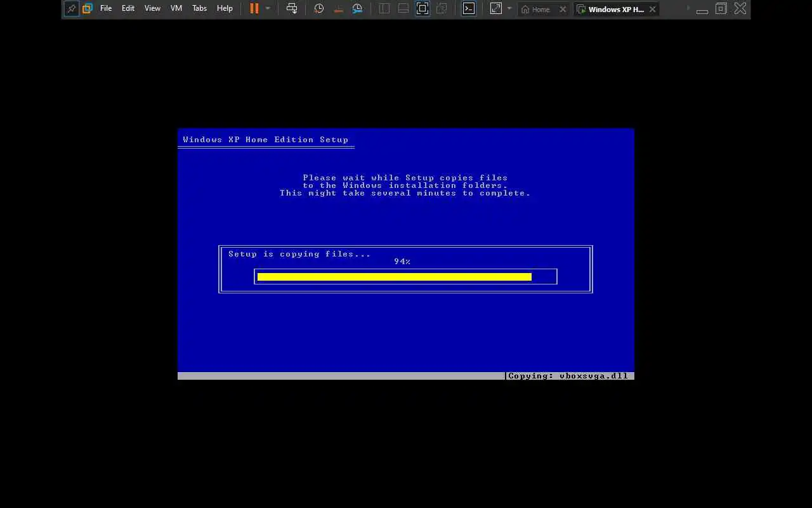Viewport: 812px width, 508px height.
Task: Open the Help menu
Action: pos(225,8)
